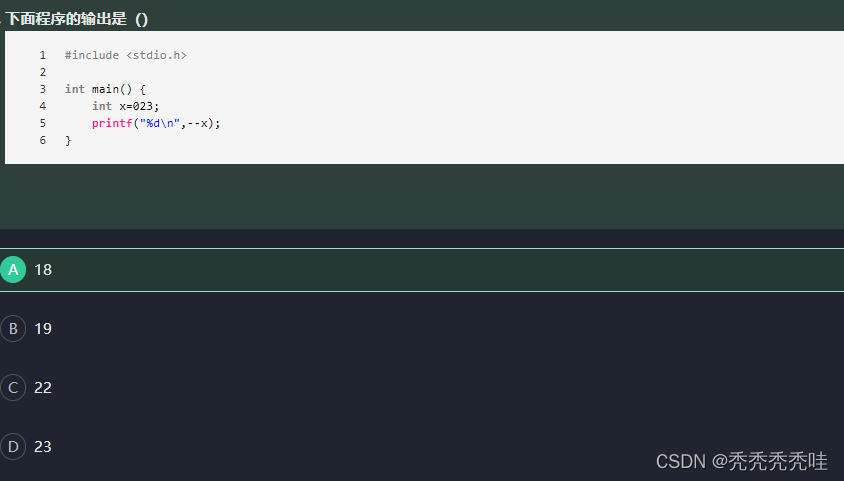Click line number 1 in code block
This screenshot has height=481, width=844.
(x=43, y=55)
